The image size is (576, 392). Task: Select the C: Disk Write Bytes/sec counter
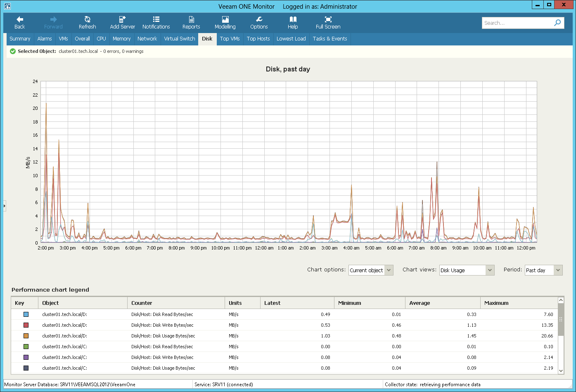click(x=162, y=357)
